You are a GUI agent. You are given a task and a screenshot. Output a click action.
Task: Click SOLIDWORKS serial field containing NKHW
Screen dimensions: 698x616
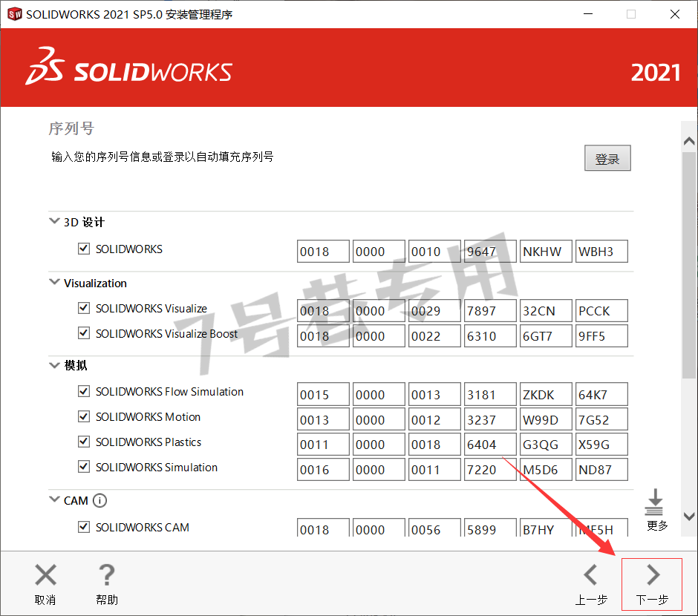point(546,252)
